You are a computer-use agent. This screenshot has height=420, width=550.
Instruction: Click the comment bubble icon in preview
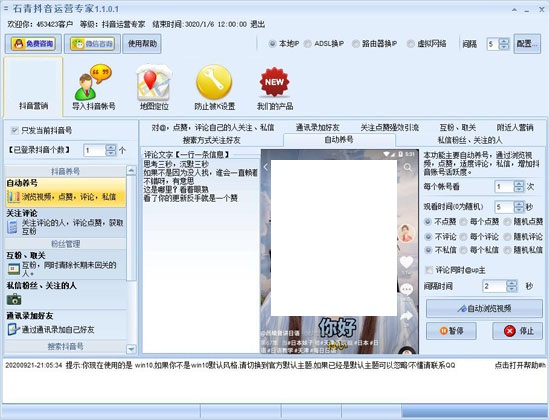click(x=407, y=289)
